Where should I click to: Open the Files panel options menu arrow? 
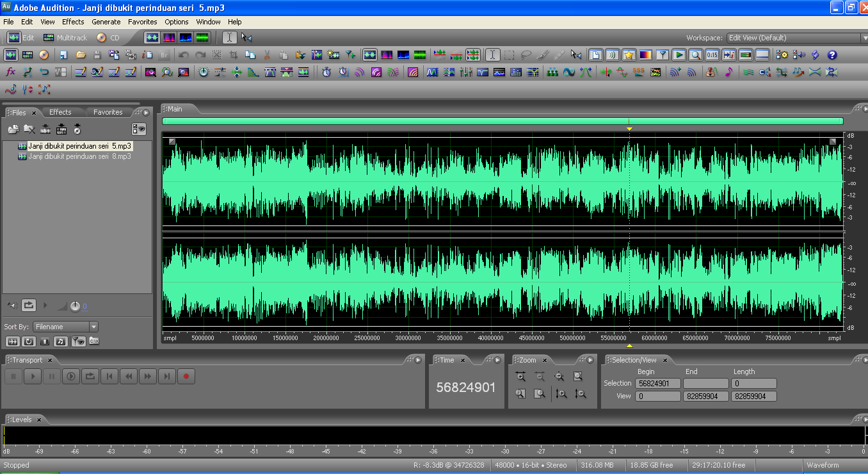(x=146, y=112)
